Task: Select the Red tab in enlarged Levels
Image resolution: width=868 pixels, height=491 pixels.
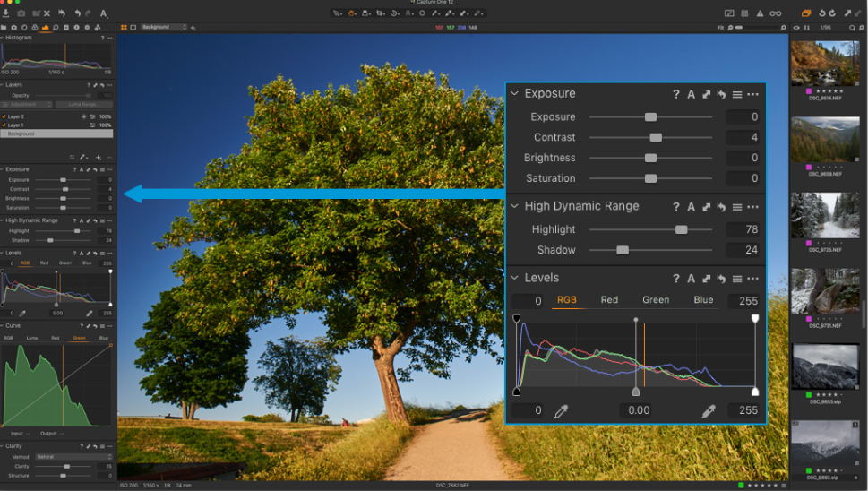Action: pos(609,299)
